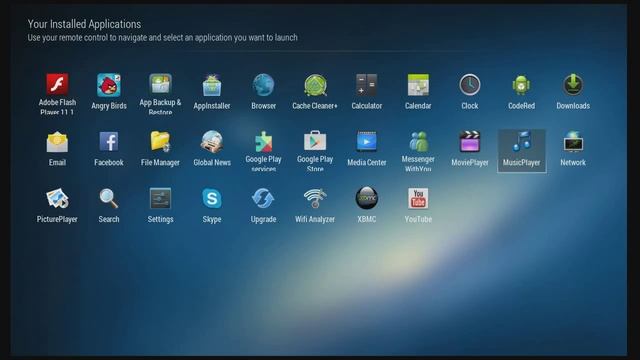Open the Browser app
This screenshot has height=360, width=640.
(264, 92)
